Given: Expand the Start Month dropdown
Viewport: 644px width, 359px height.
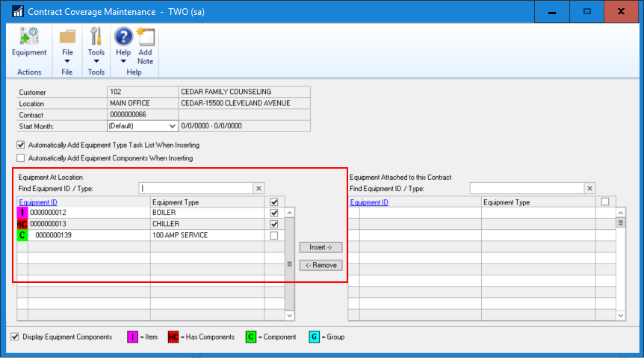Looking at the screenshot, I should tap(173, 126).
